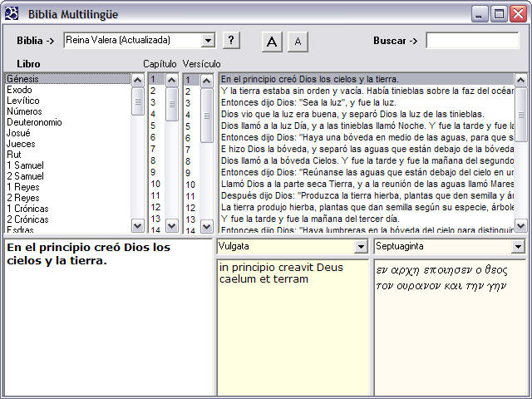Click the help question mark button
The height and width of the screenshot is (399, 532).
coord(231,41)
